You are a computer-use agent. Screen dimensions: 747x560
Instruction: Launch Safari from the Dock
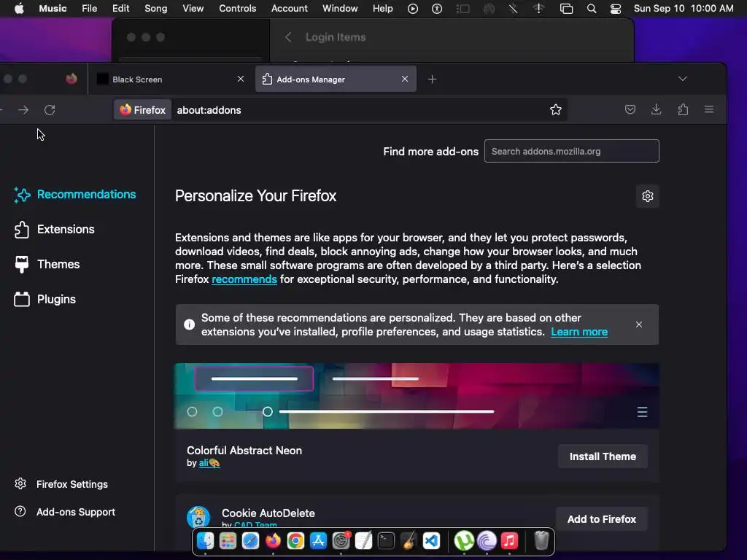(250, 540)
